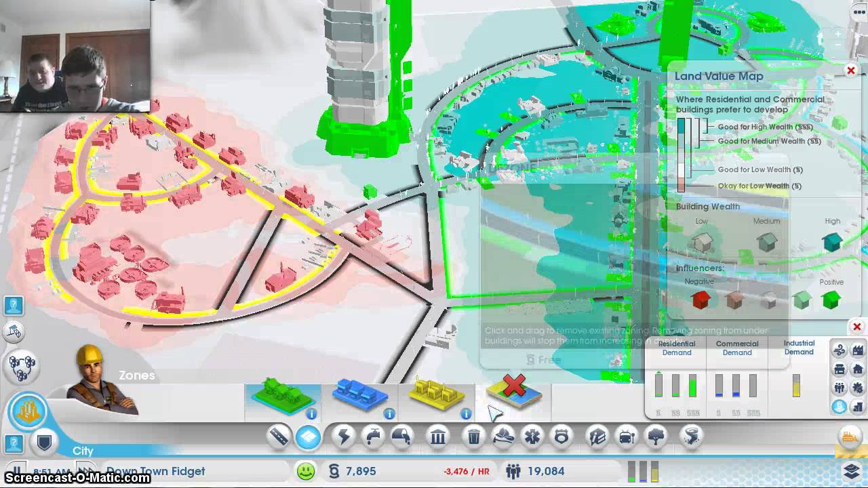Show the industrial factory data map
This screenshot has width=868, height=488.
pos(858,350)
